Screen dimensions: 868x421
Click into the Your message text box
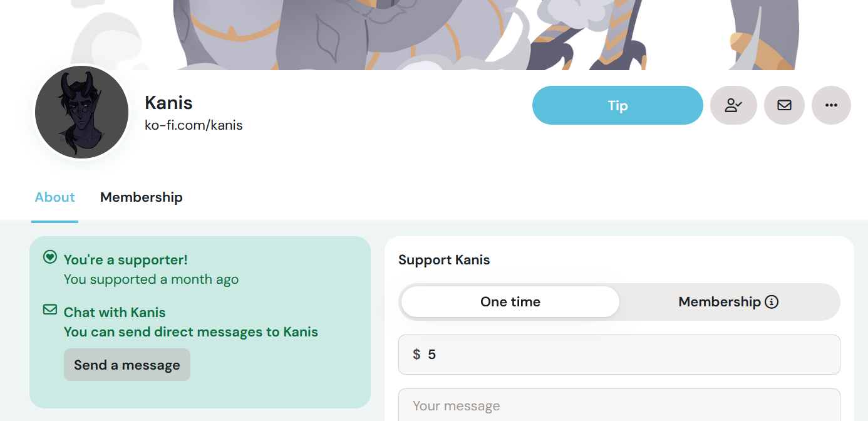pos(619,405)
